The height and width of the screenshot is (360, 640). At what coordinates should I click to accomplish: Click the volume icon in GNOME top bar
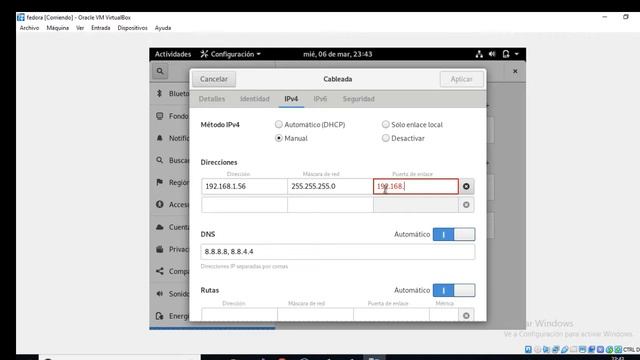[492, 54]
